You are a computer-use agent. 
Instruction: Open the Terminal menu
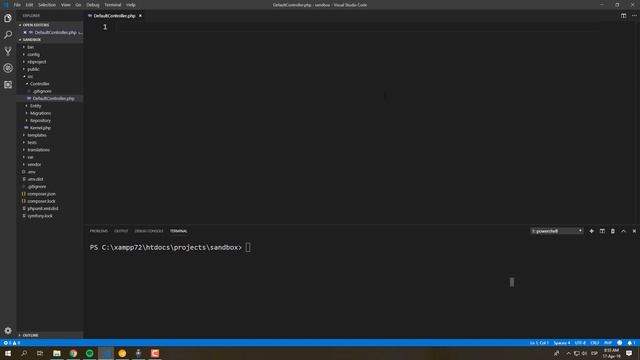pyautogui.click(x=113, y=5)
